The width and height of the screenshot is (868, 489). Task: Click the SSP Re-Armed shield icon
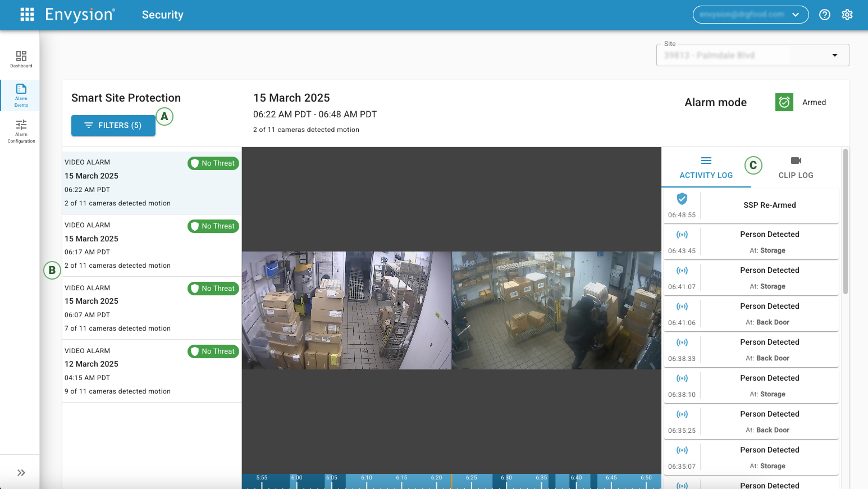(682, 198)
